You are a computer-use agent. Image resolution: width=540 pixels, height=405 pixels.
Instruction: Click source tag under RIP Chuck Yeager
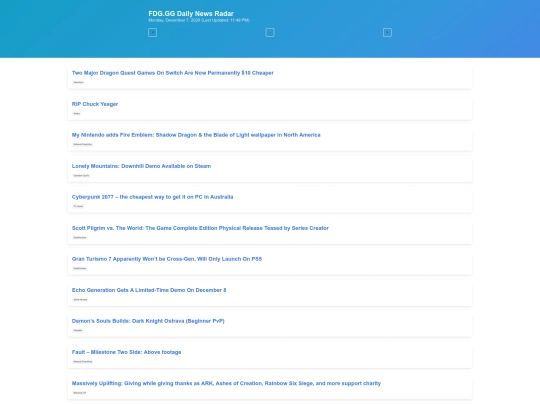(x=76, y=113)
